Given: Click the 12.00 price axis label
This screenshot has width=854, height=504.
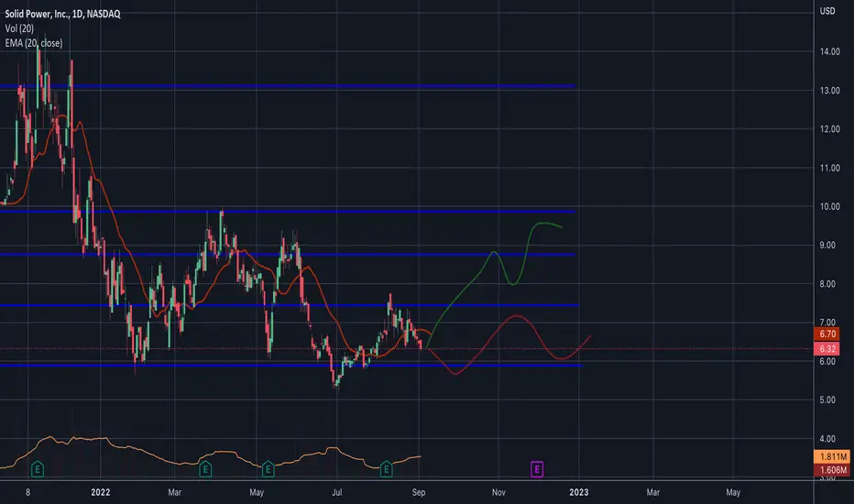Looking at the screenshot, I should click(829, 129).
